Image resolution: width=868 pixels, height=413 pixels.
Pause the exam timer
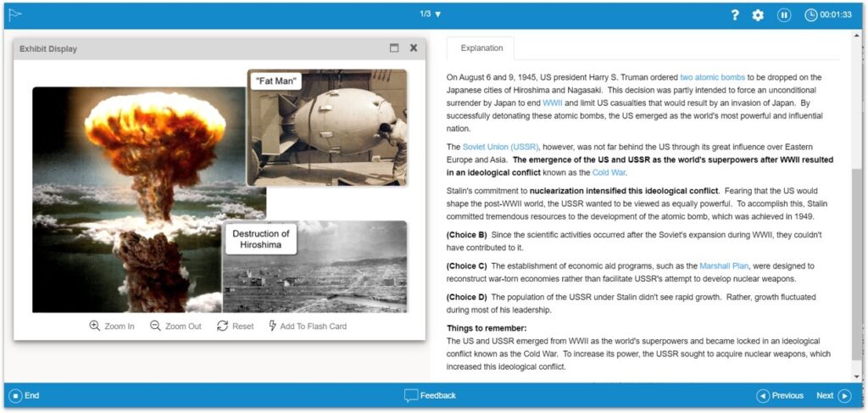click(784, 14)
